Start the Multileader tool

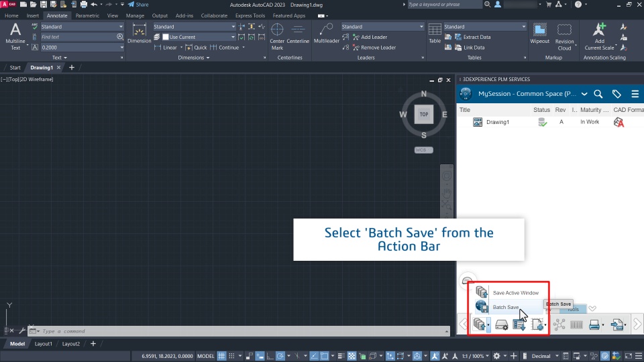327,34
